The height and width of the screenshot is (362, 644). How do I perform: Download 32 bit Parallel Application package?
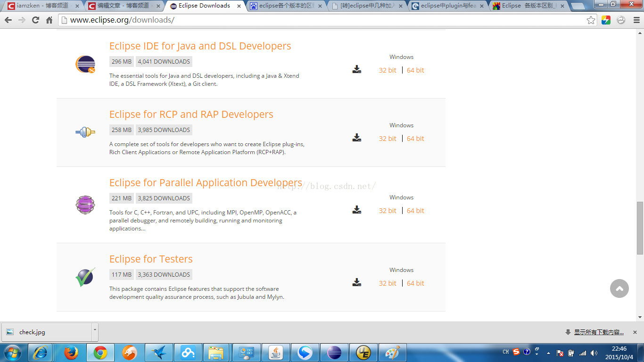tap(388, 211)
